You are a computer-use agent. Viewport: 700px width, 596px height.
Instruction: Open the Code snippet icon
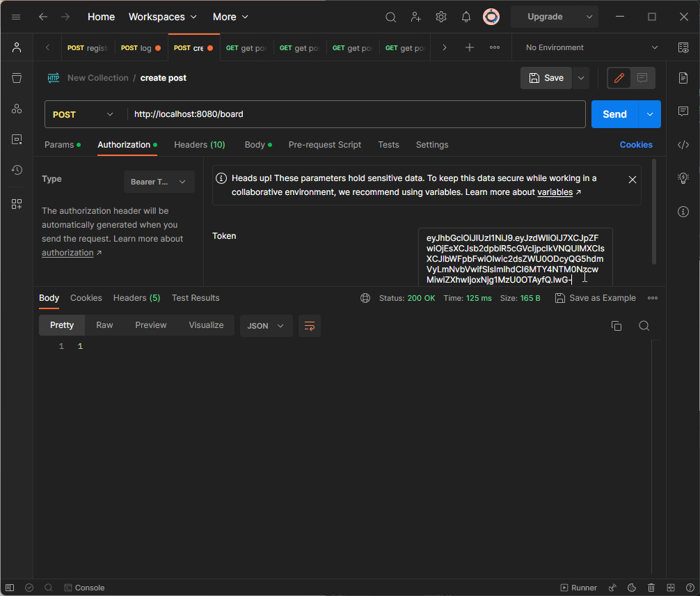point(683,145)
